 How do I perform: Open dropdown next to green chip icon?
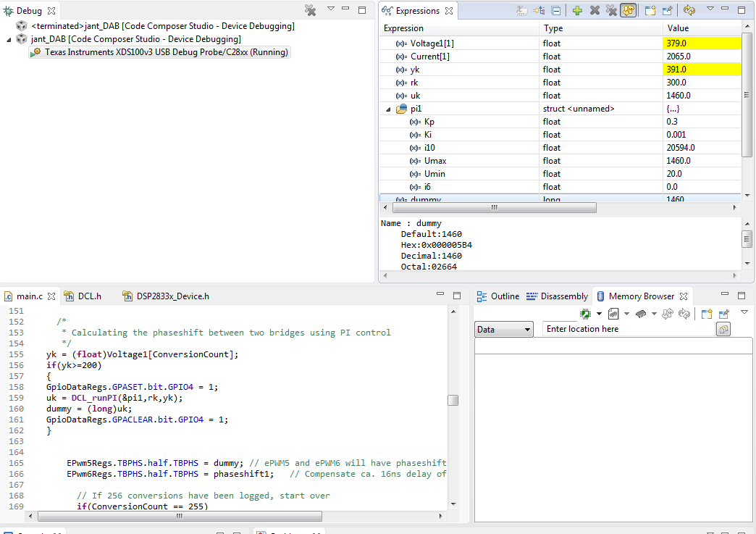[600, 314]
